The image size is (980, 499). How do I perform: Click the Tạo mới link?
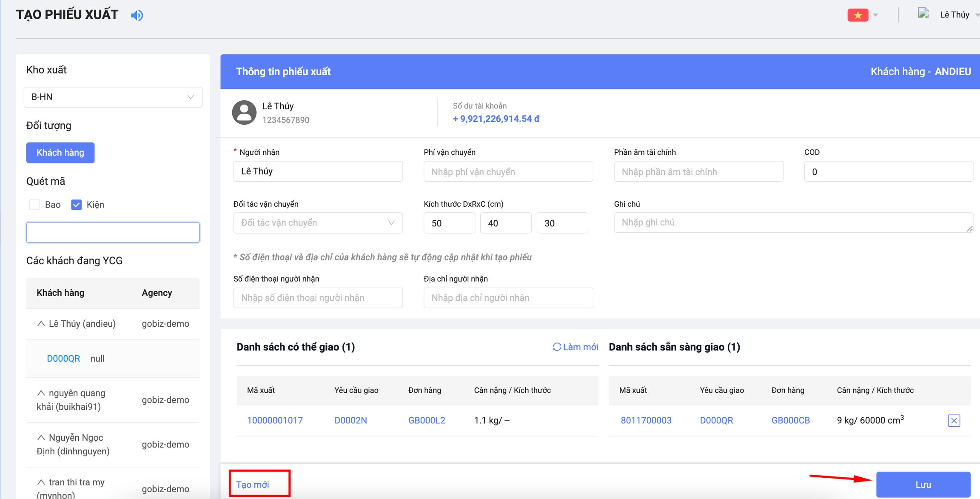pyautogui.click(x=253, y=485)
